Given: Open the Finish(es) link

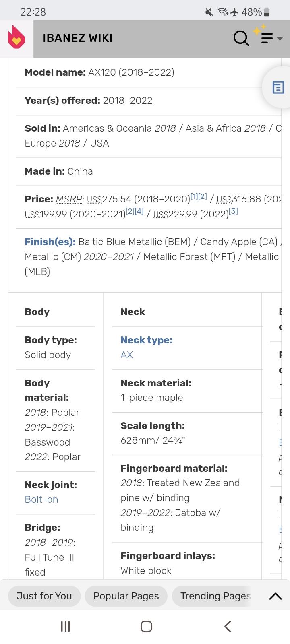Looking at the screenshot, I should click(x=50, y=242).
